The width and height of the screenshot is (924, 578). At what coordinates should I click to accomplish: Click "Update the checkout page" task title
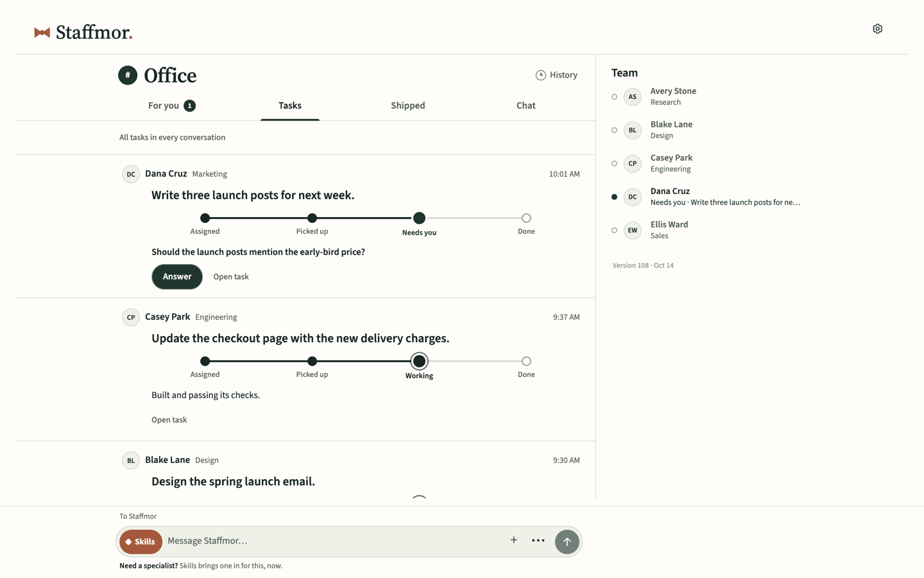(300, 338)
